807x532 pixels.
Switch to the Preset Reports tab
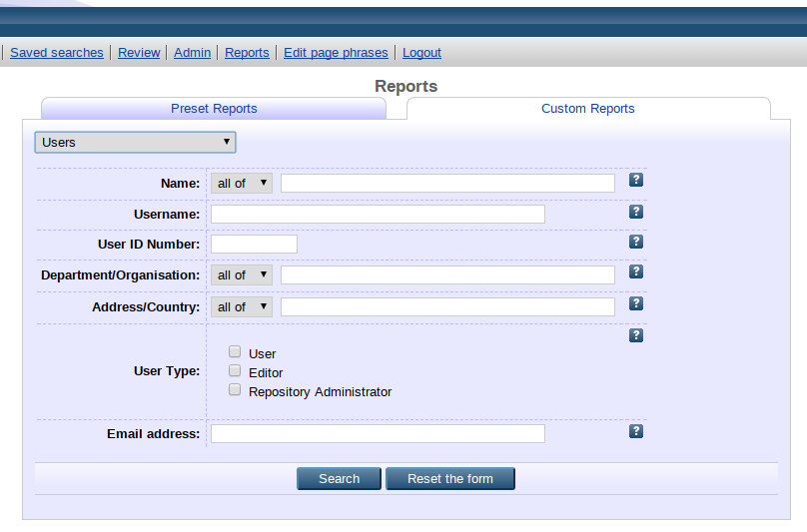[x=214, y=109]
